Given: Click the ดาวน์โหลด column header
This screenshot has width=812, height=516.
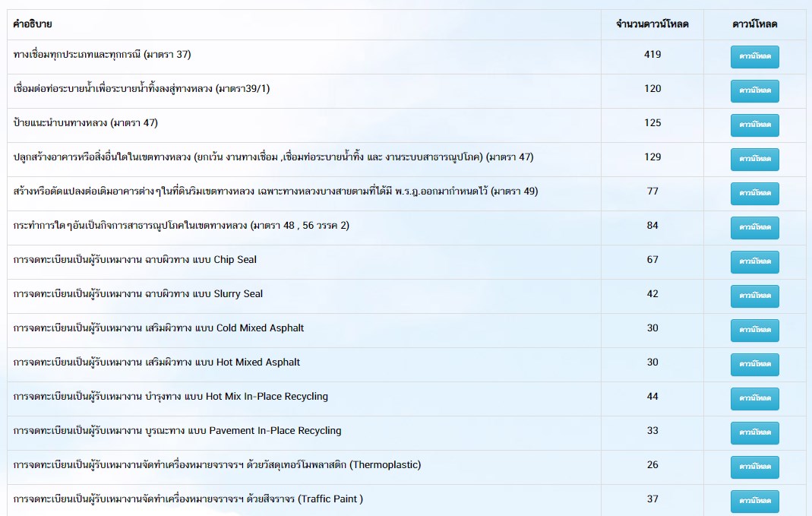Looking at the screenshot, I should pos(754,24).
